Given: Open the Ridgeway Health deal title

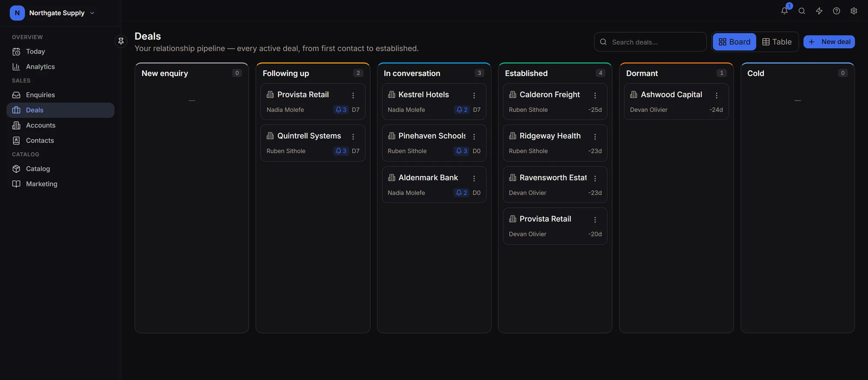Looking at the screenshot, I should pyautogui.click(x=550, y=136).
